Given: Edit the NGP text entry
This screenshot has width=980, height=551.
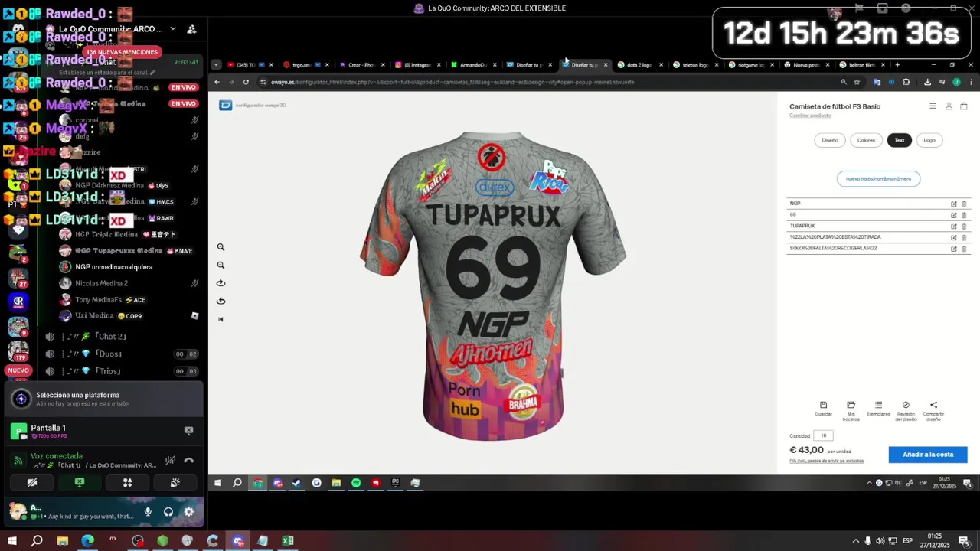Looking at the screenshot, I should (954, 204).
